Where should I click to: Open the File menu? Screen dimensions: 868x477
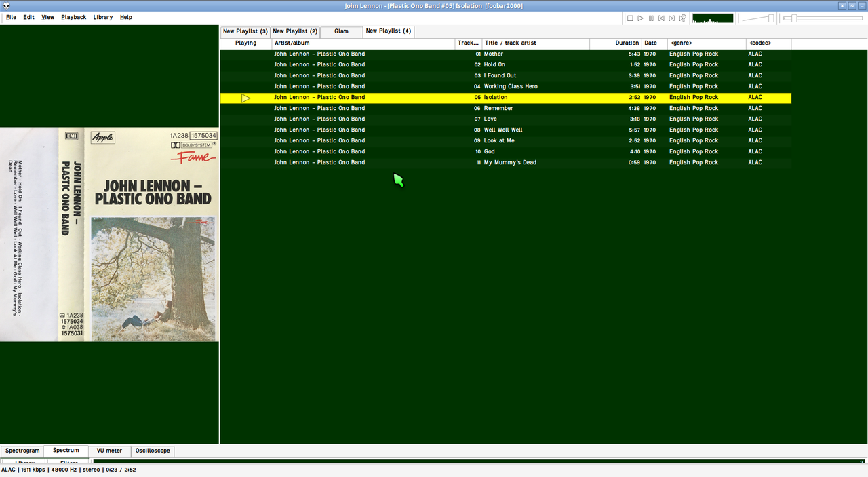(11, 17)
